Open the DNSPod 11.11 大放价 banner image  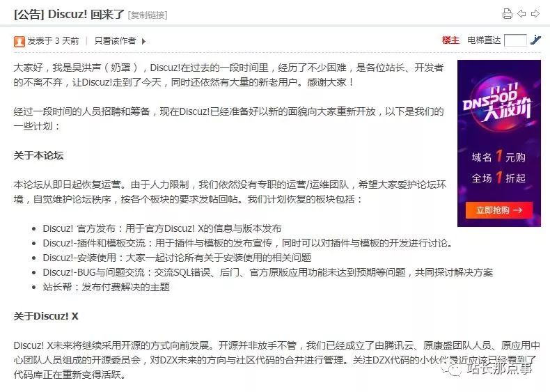click(x=498, y=143)
